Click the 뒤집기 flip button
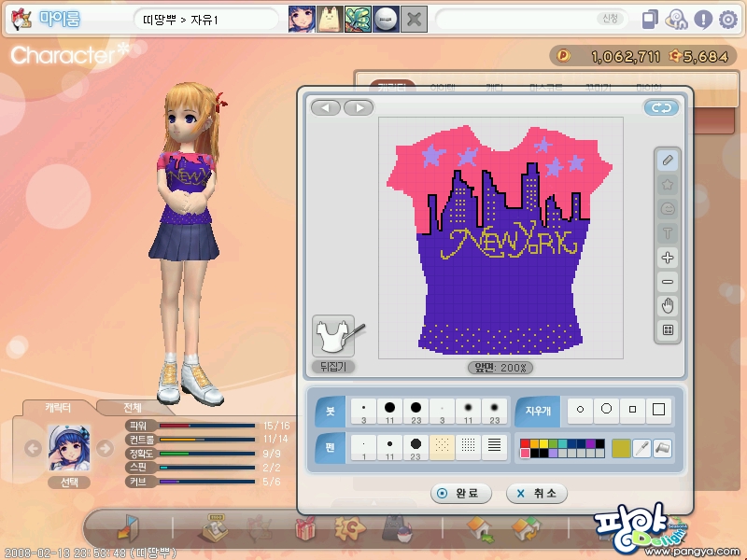 333,367
